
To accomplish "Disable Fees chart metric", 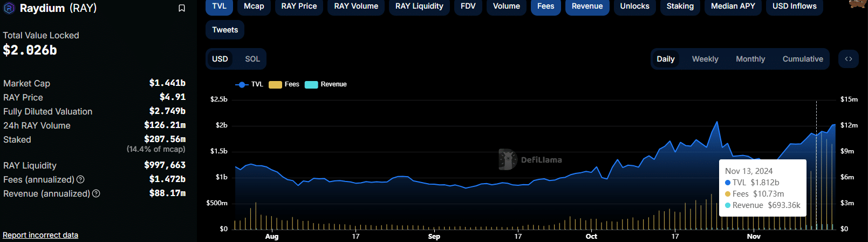I will 546,6.
